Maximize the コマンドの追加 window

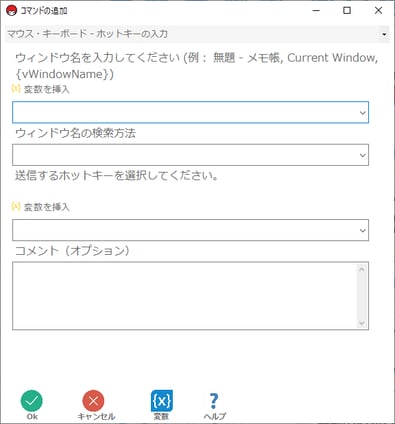pyautogui.click(x=347, y=11)
